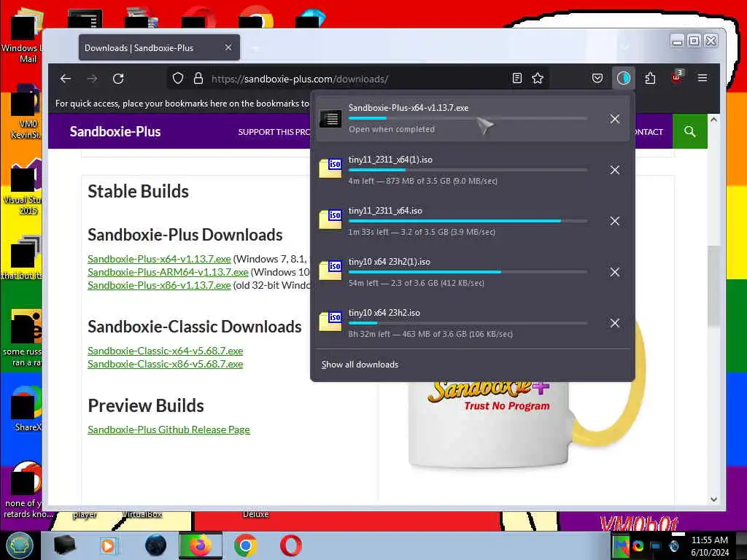Launch Opera from the taskbar
The height and width of the screenshot is (560, 747).
click(290, 545)
